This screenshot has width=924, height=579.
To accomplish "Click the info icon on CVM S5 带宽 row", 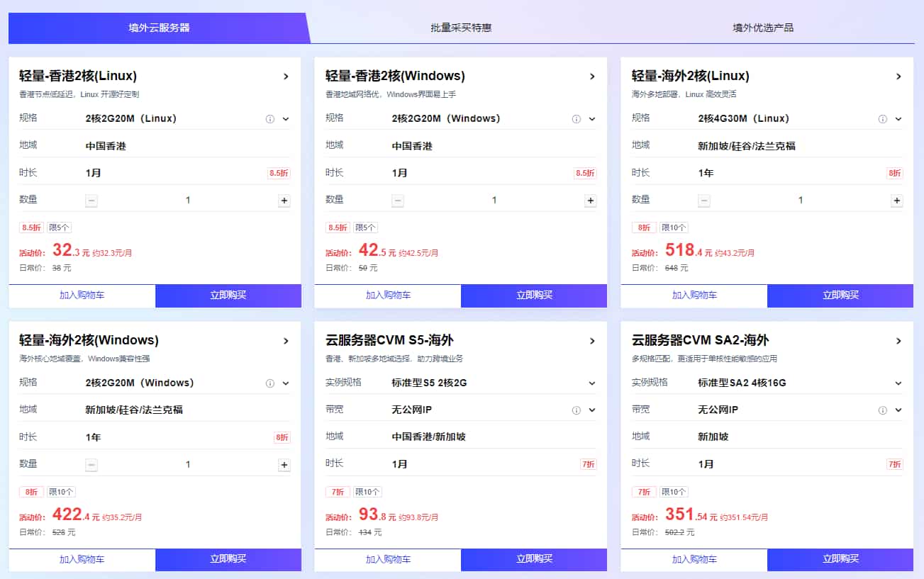I will coord(576,410).
